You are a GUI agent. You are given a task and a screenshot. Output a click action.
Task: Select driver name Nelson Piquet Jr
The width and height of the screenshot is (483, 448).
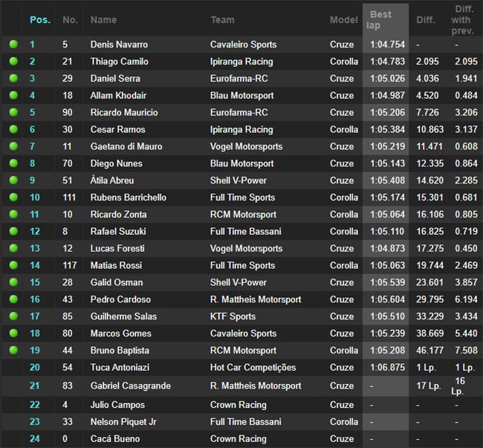123,421
